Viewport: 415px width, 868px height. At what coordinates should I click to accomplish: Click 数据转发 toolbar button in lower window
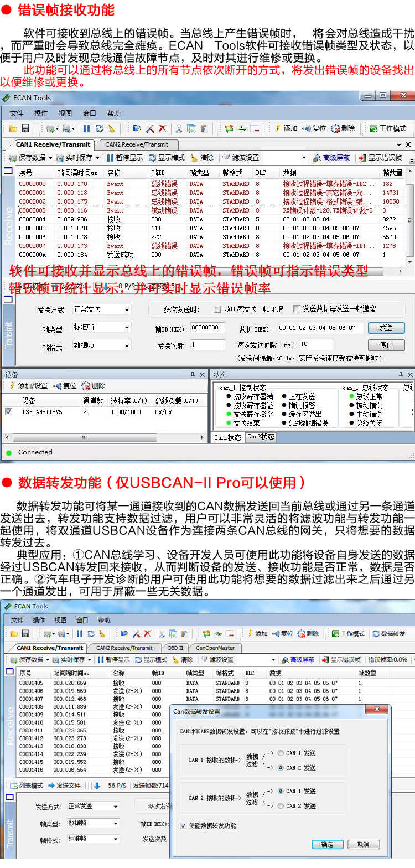[x=389, y=633]
